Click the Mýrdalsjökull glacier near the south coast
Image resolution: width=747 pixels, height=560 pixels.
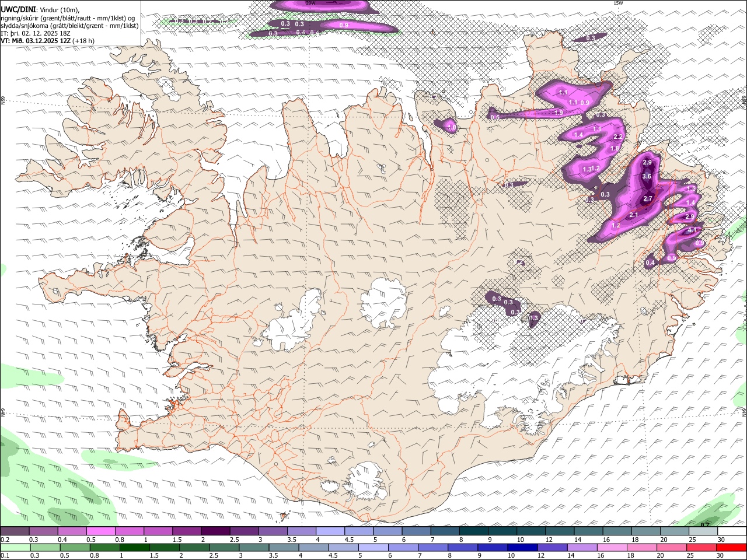click(365, 482)
